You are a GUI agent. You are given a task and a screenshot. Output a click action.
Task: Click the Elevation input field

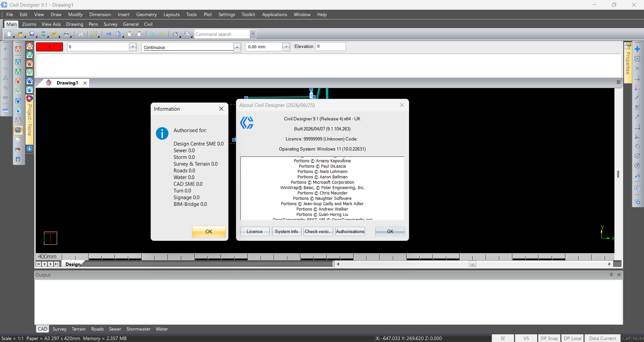(330, 47)
